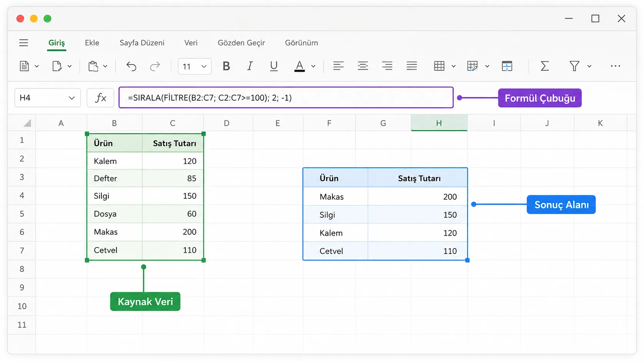The width and height of the screenshot is (644, 362).
Task: Click the new document edit icon
Action: (57, 66)
